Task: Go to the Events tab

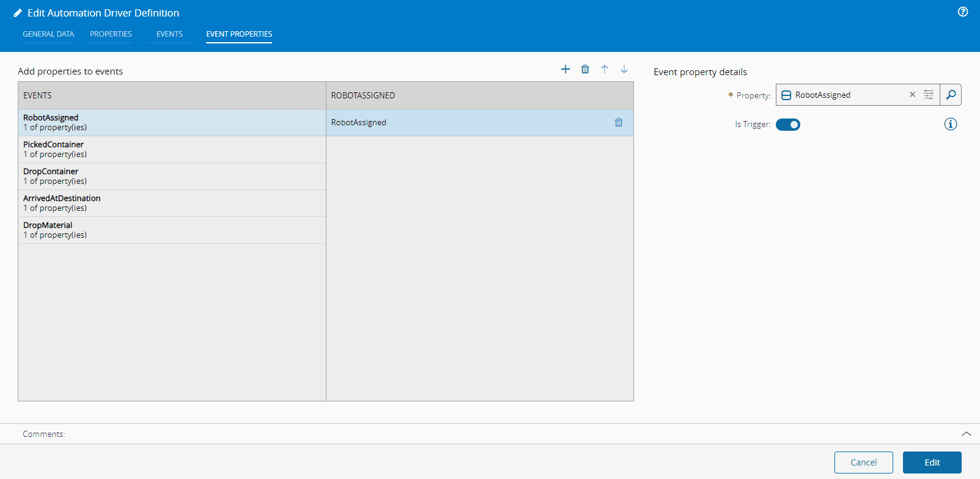Action: pyautogui.click(x=169, y=34)
